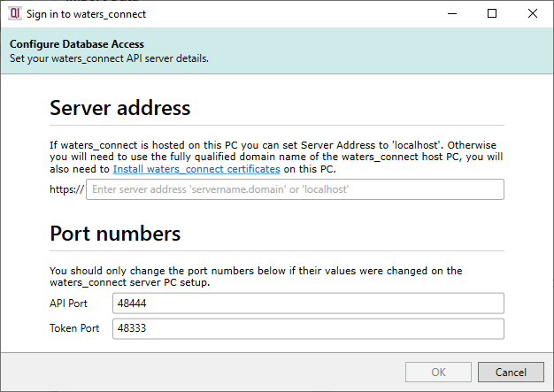This screenshot has height=392, width=554.
Task: Click the 'Token Port' label
Action: coord(74,328)
